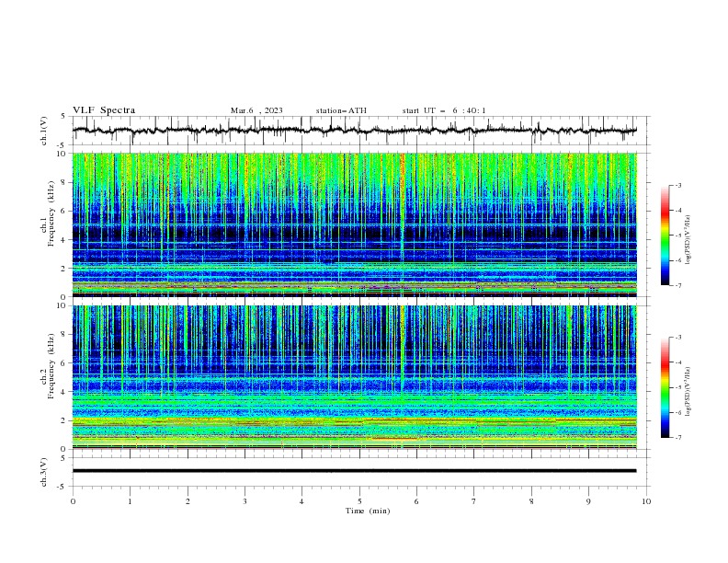This screenshot has height=563, width=728.
Task: Click the "start UT = 6 :40: 1" text
Action: point(444,110)
